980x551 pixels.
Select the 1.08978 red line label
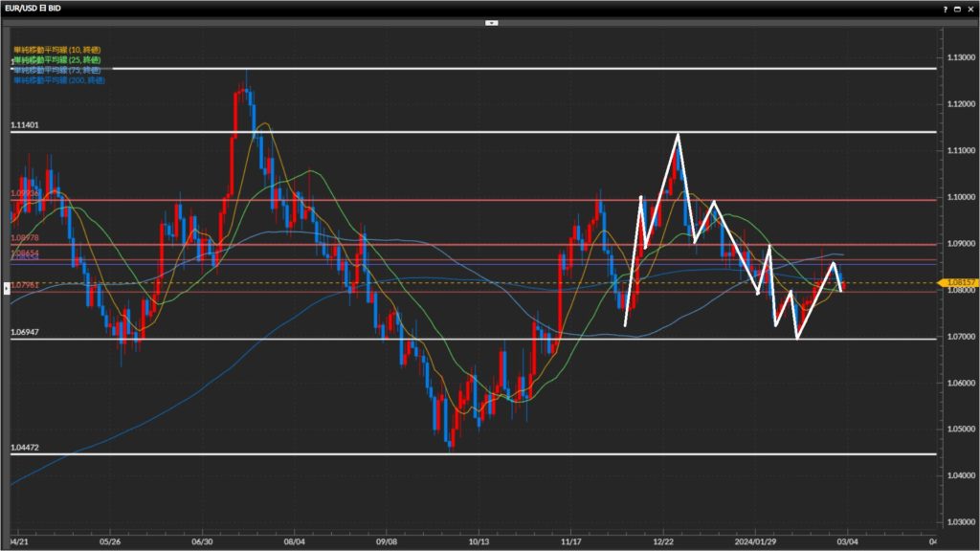[x=24, y=237]
